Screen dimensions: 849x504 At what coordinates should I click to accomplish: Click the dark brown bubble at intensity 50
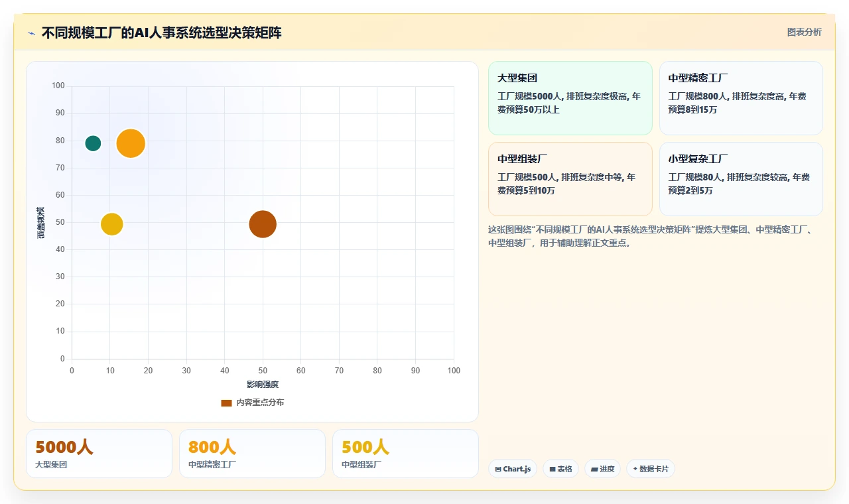263,224
